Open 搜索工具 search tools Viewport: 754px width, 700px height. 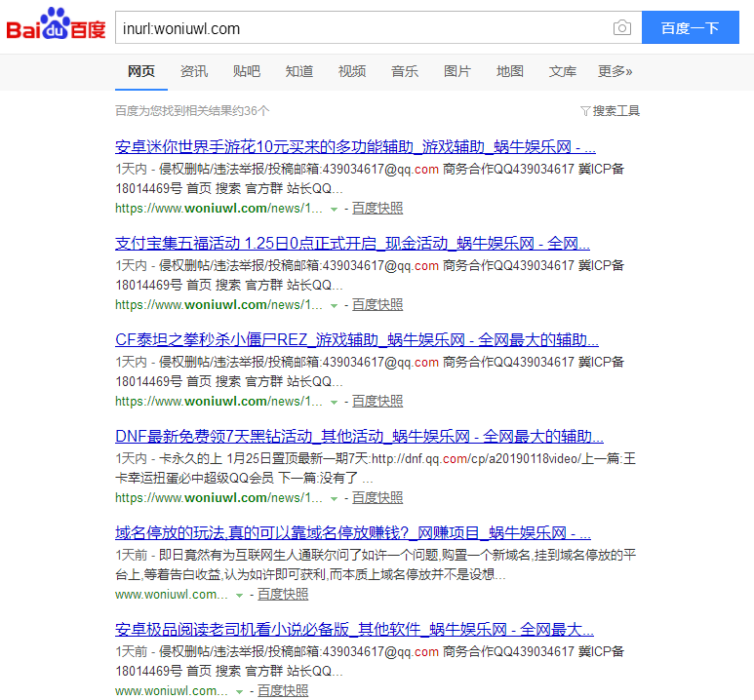(x=616, y=111)
